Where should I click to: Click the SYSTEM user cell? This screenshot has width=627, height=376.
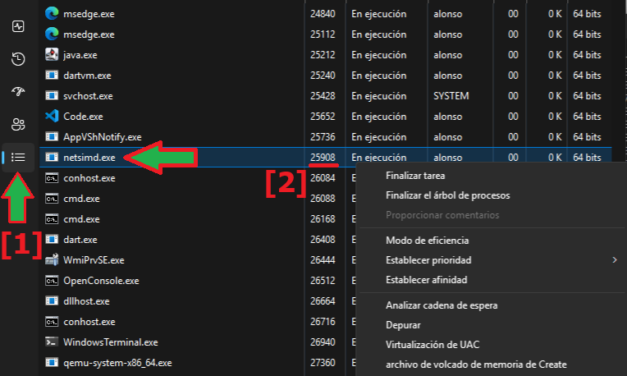click(451, 96)
